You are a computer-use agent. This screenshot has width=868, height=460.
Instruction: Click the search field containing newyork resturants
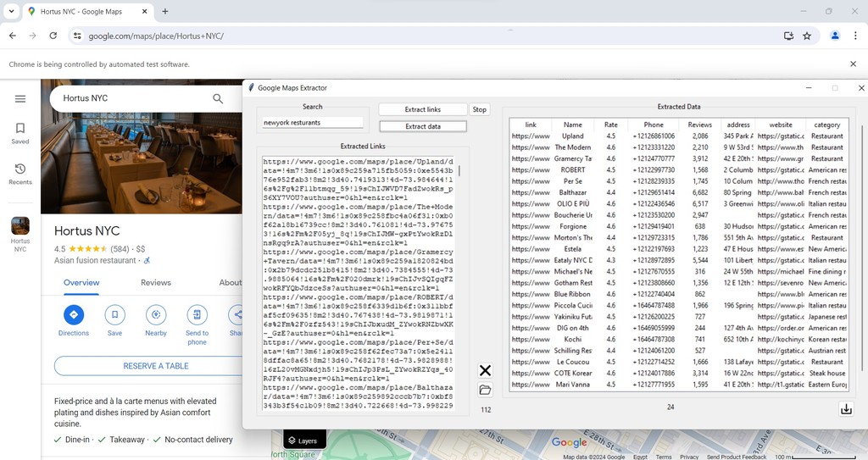click(313, 122)
